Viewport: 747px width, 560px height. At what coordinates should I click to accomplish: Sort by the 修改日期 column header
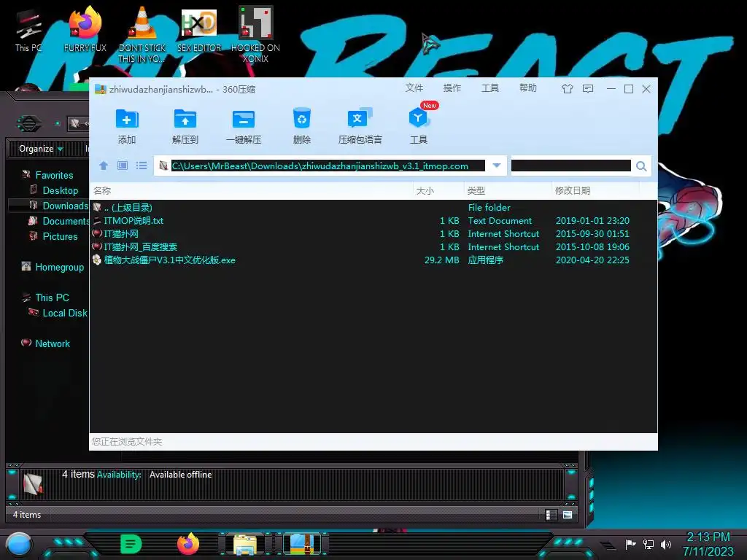point(595,191)
